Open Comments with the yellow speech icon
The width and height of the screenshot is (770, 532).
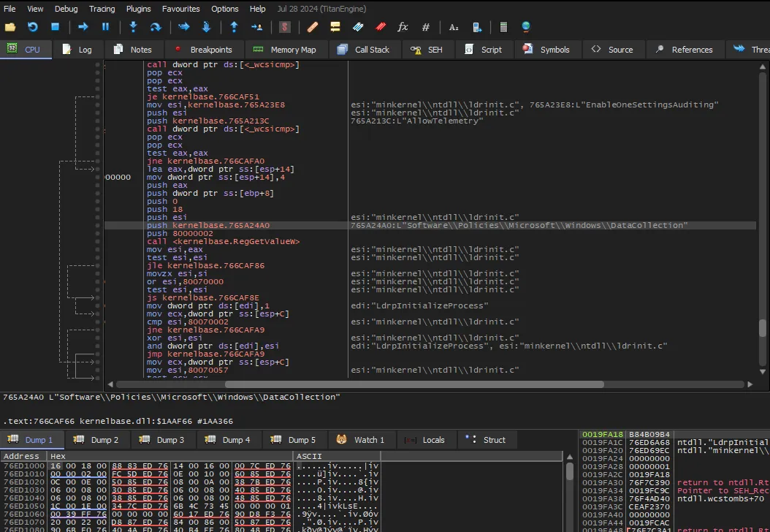tap(335, 27)
